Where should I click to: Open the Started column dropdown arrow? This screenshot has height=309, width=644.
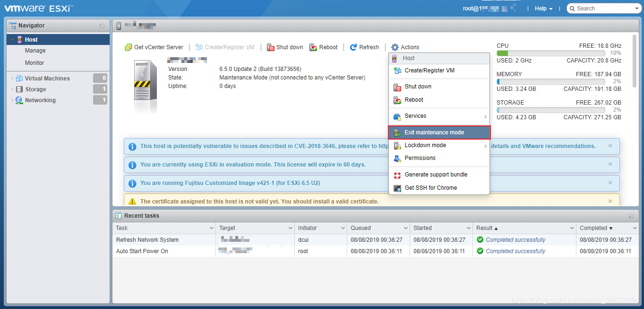pos(468,228)
